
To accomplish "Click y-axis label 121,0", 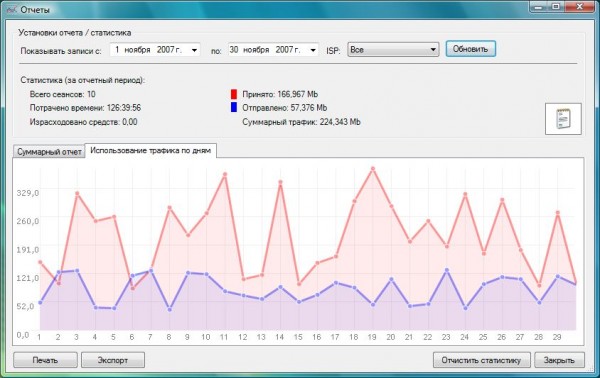I will tap(28, 278).
